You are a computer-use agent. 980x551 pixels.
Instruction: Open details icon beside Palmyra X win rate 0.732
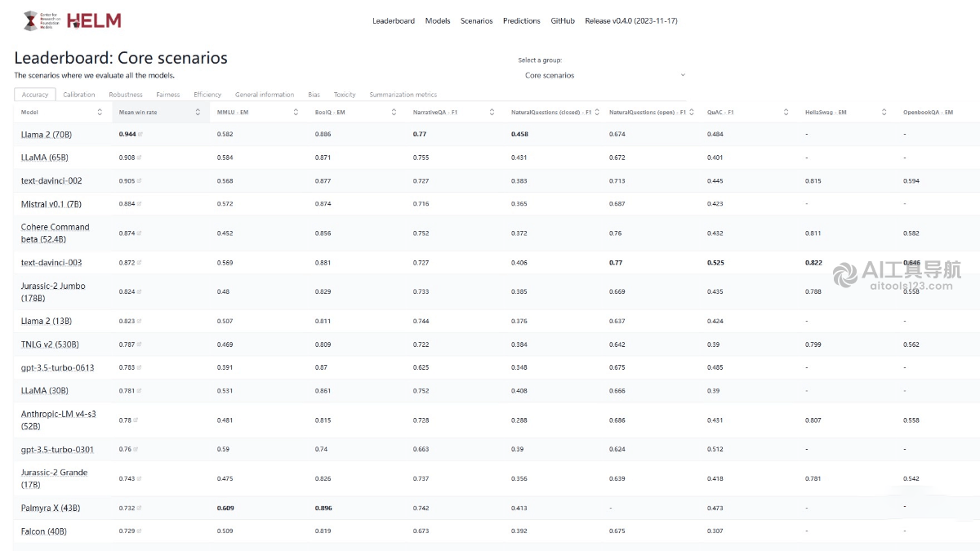140,508
